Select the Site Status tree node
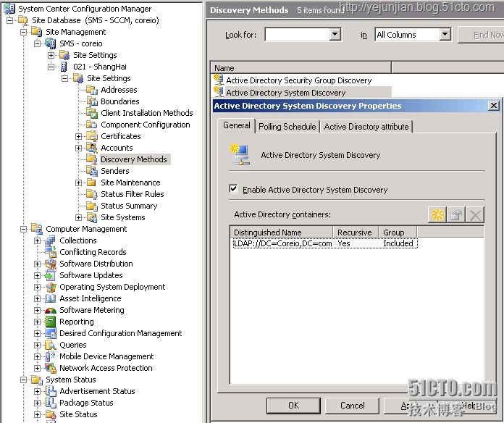Viewport: 504px width, 423px height. [78, 414]
